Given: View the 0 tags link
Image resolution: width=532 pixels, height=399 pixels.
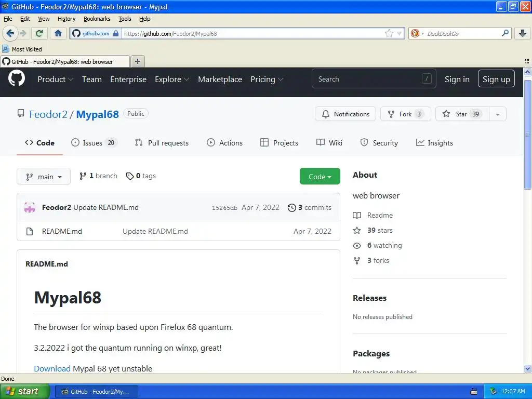Looking at the screenshot, I should tap(141, 176).
